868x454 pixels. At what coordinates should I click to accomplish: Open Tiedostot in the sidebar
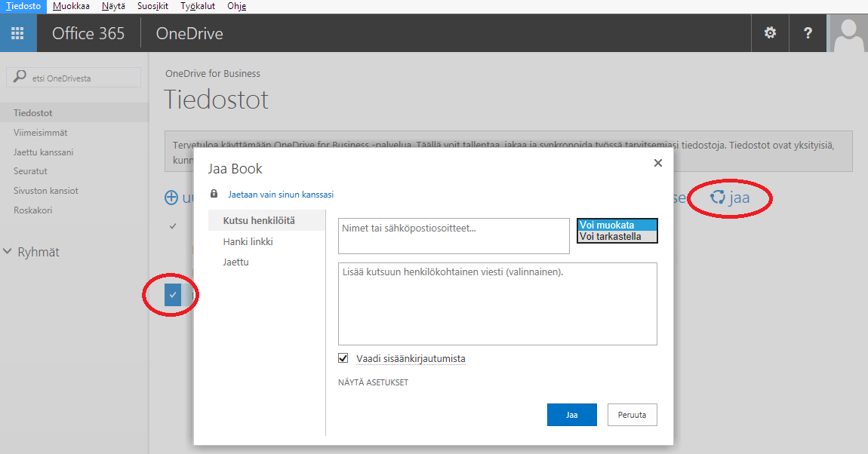[x=74, y=113]
